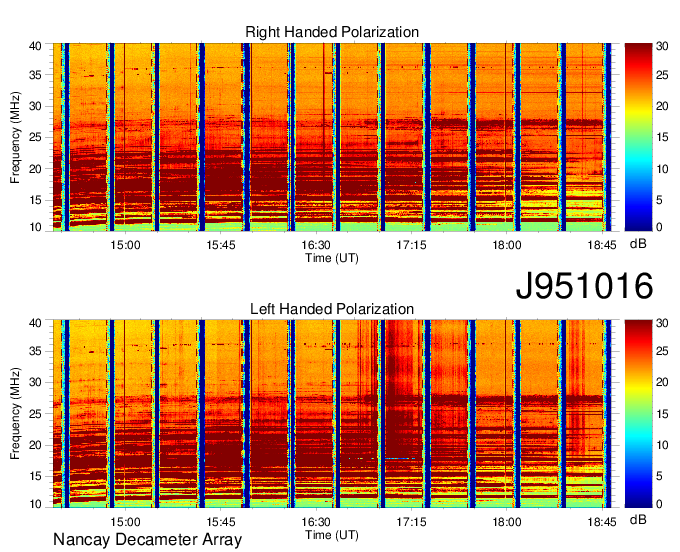Click the 30 dB label on top colorbar
Screen dimensions: 680x552
click(662, 46)
